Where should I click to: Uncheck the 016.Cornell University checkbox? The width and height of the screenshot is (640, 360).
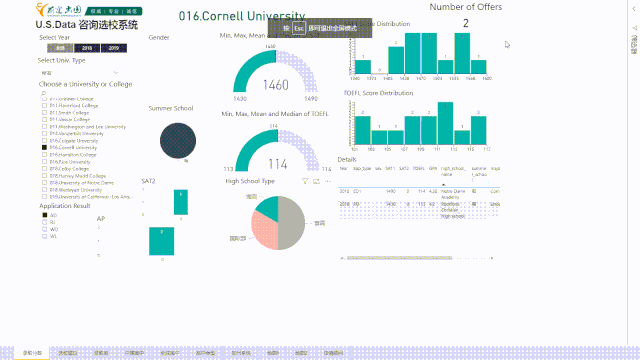pos(44,147)
